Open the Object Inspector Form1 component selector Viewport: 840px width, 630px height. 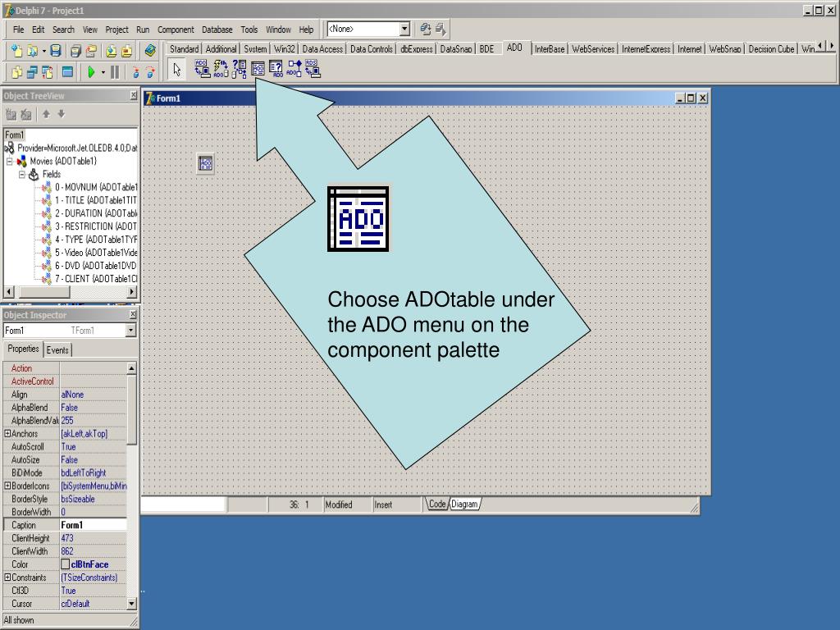point(130,331)
